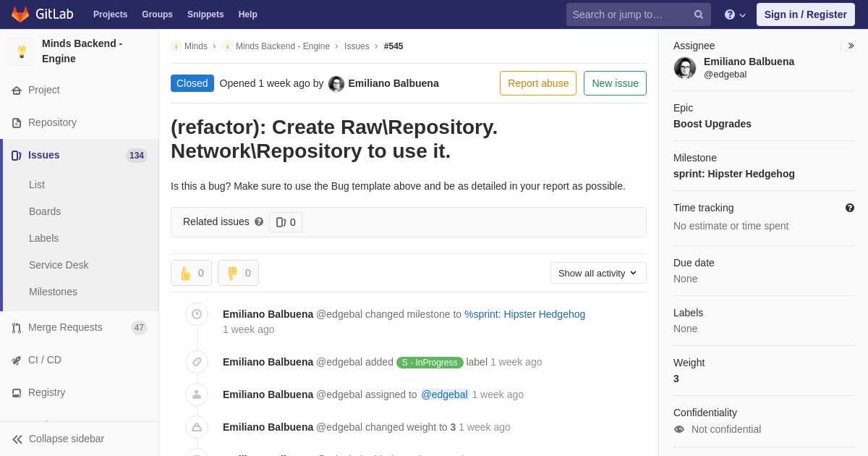Click Minds Backend - Engine breadcrumb link
Viewport: 868px width, 456px height.
tap(283, 46)
